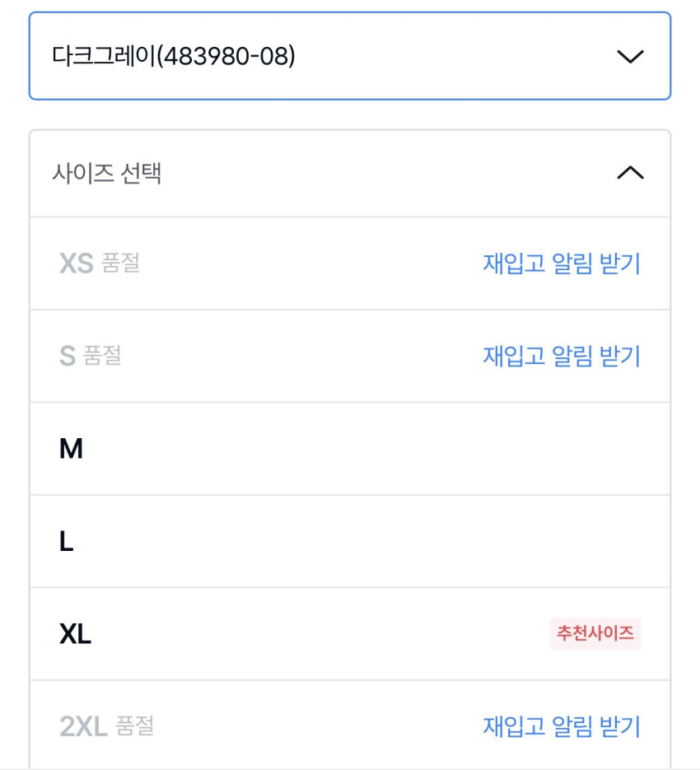Image resolution: width=700 pixels, height=770 pixels.
Task: Click the sold-out S size label
Action: [68, 356]
